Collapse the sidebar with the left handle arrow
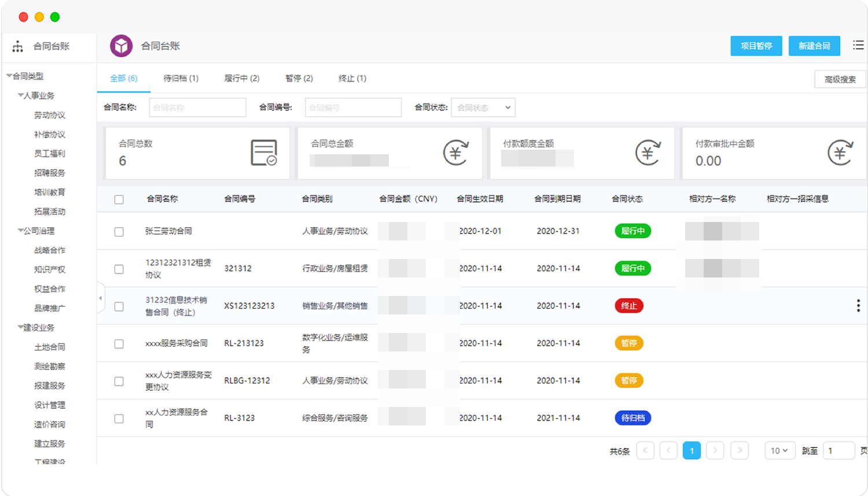Viewport: 868px width, 496px height. 100,298
